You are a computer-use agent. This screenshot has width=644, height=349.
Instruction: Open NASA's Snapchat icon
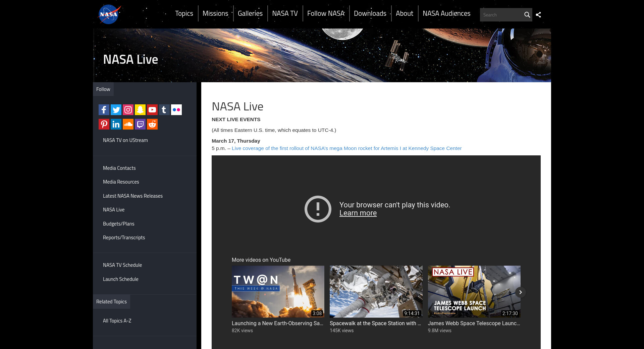tap(140, 110)
